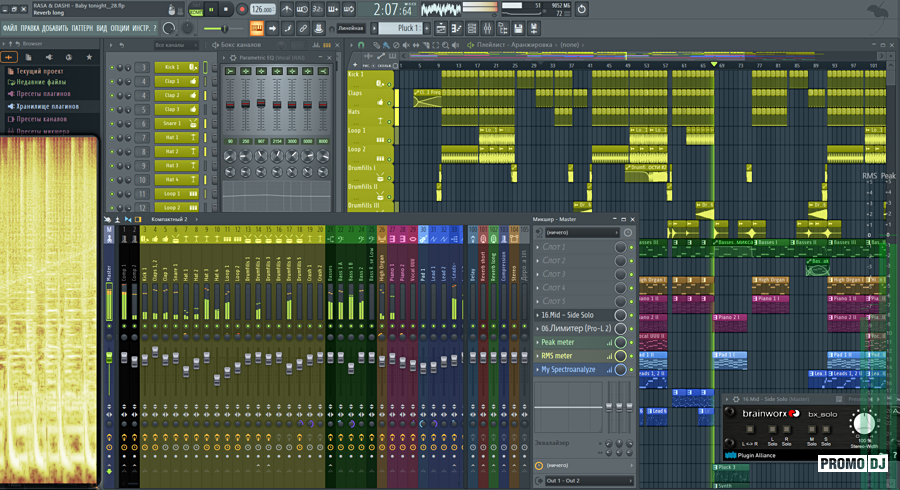
Task: Click the stamp tool icon
Action: (x=317, y=29)
